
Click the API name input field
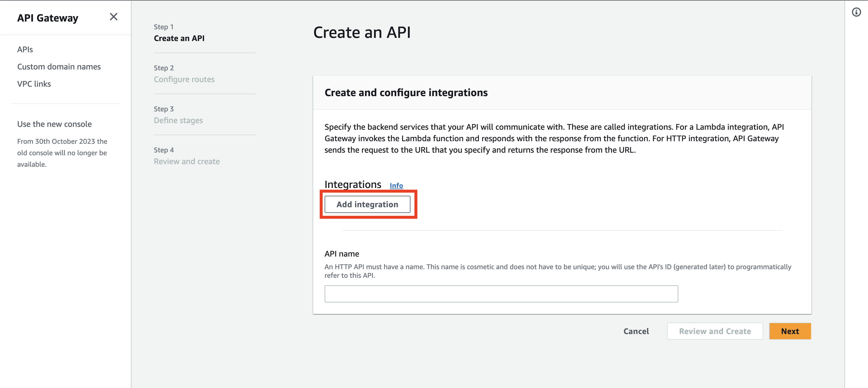(x=501, y=294)
